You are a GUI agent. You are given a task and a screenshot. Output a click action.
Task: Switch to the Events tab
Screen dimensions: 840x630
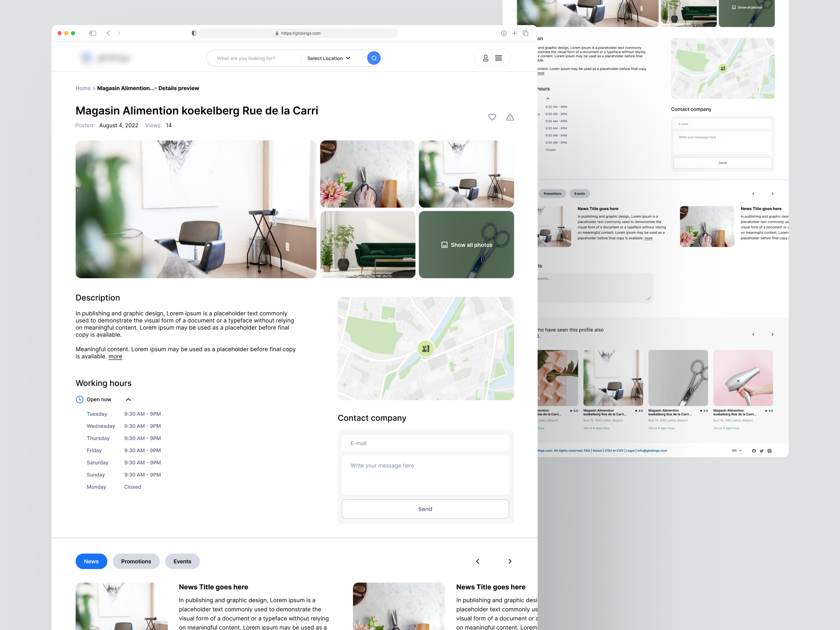[x=182, y=561]
